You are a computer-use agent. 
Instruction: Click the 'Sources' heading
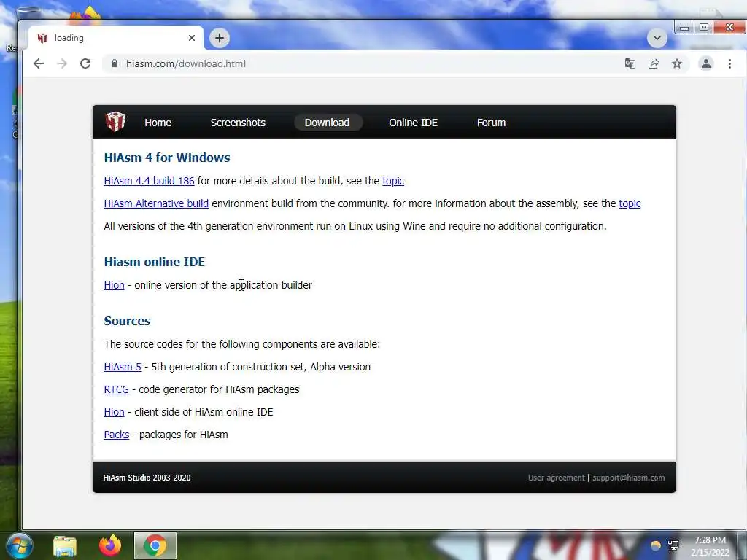[127, 321]
